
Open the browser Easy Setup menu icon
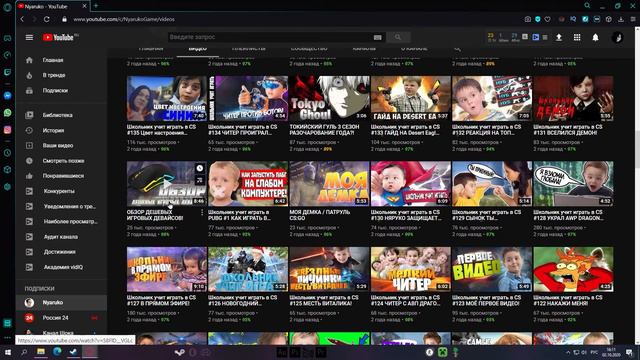click(633, 19)
